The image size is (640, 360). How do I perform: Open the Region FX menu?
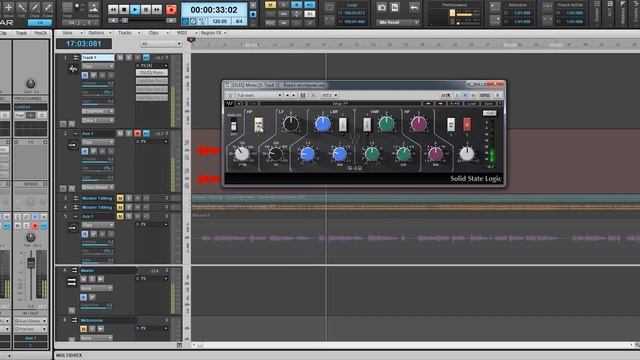click(213, 33)
